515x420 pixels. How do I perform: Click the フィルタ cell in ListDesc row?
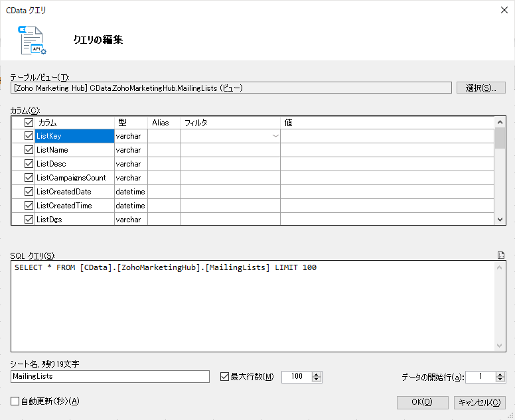point(230,163)
